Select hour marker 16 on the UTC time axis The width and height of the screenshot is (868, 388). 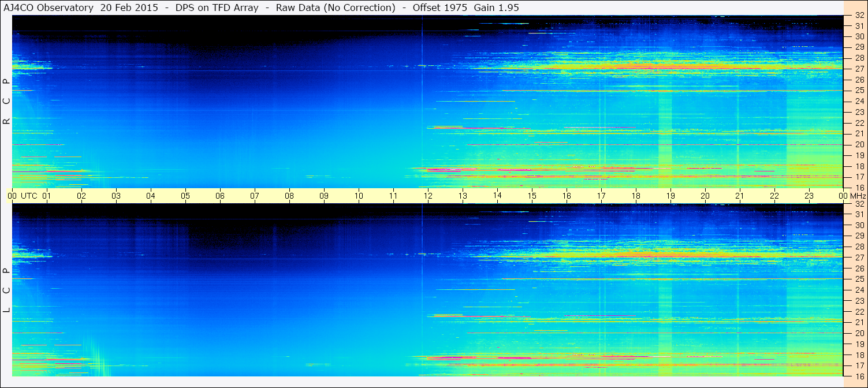567,196
